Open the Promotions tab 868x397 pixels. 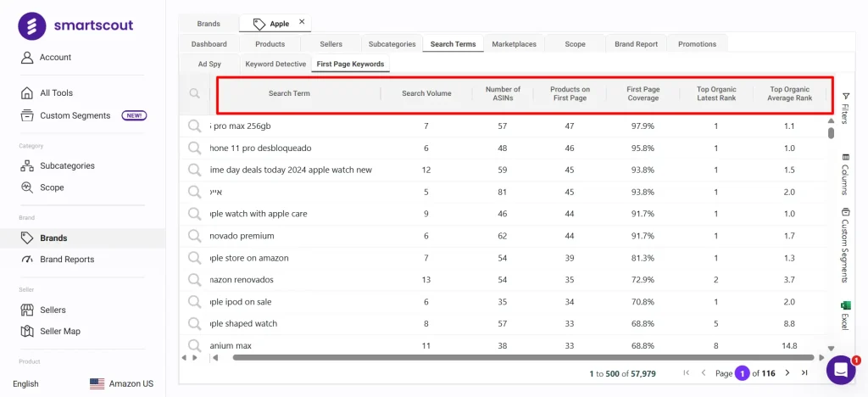pos(697,44)
